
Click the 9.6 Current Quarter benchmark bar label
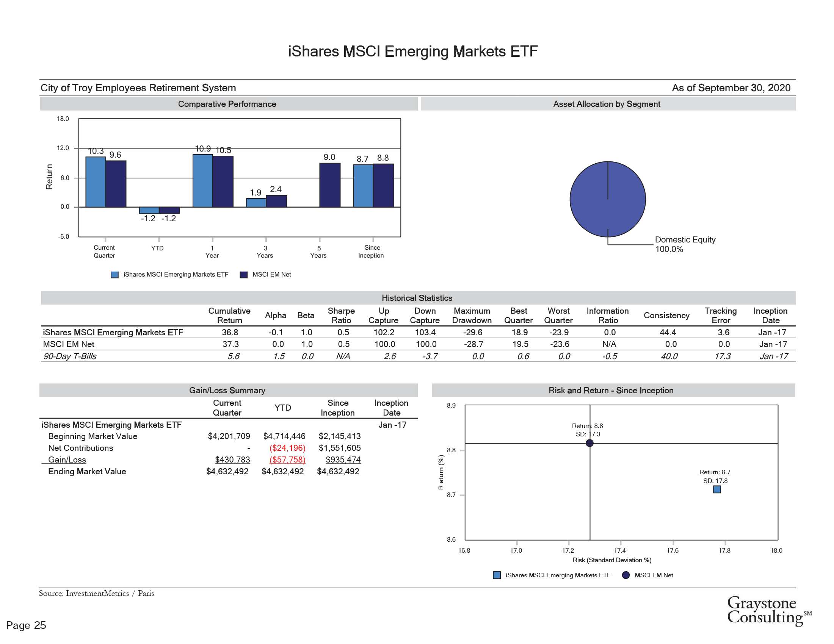click(115, 155)
